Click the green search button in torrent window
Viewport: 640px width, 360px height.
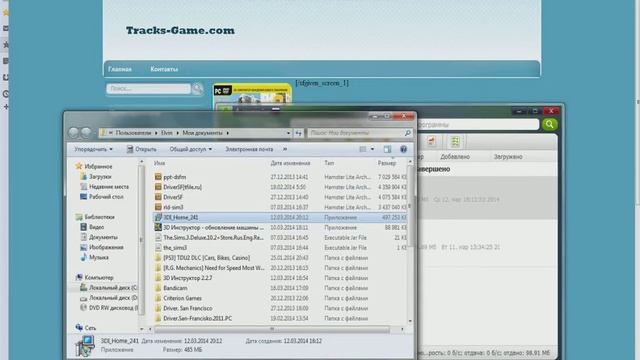coord(550,124)
